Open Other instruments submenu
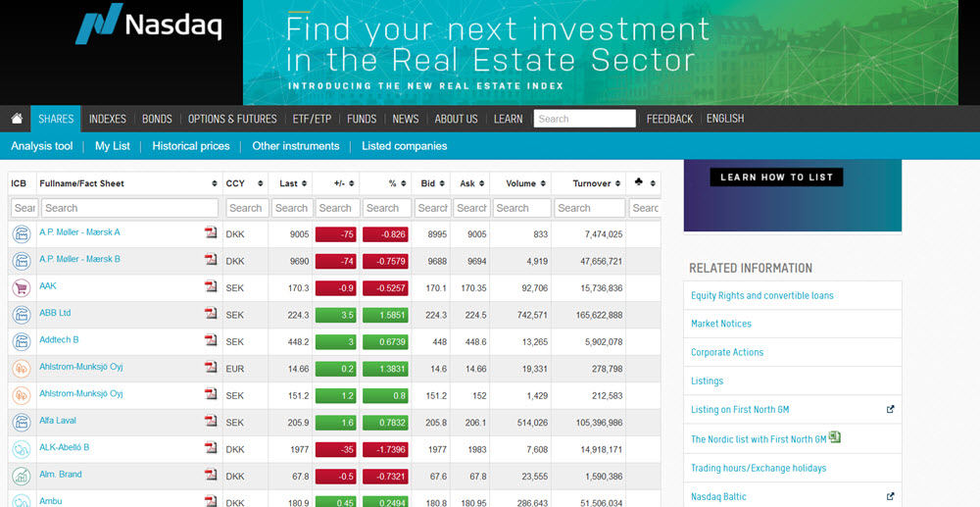Screen dimensions: 980x507 tap(296, 146)
